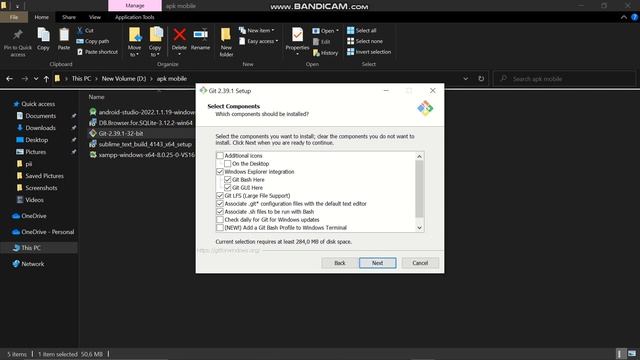Image resolution: width=640 pixels, height=360 pixels.
Task: Open the address bar history dropdown
Action: [466, 79]
